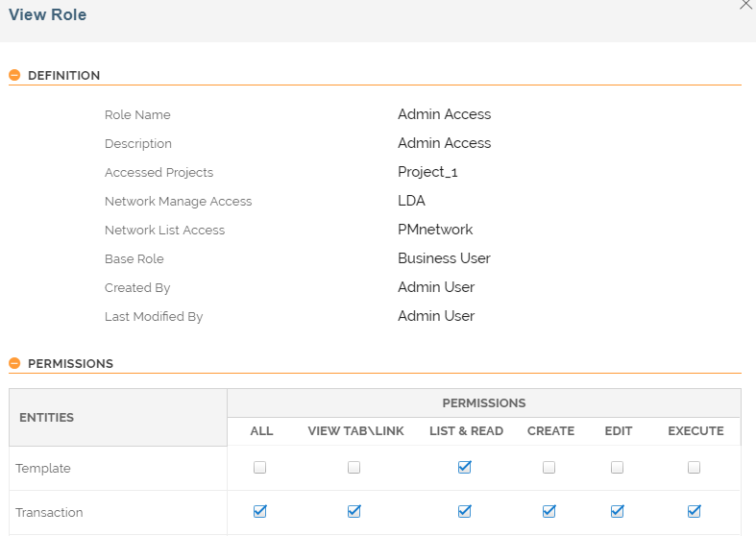Uncheck Template List & Read checkbox

click(x=465, y=468)
